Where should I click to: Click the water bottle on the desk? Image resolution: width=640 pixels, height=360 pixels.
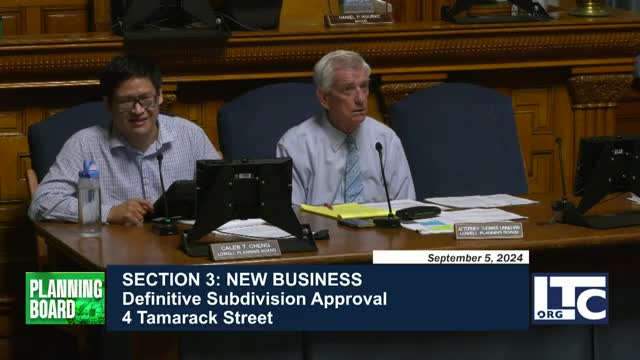tap(89, 198)
